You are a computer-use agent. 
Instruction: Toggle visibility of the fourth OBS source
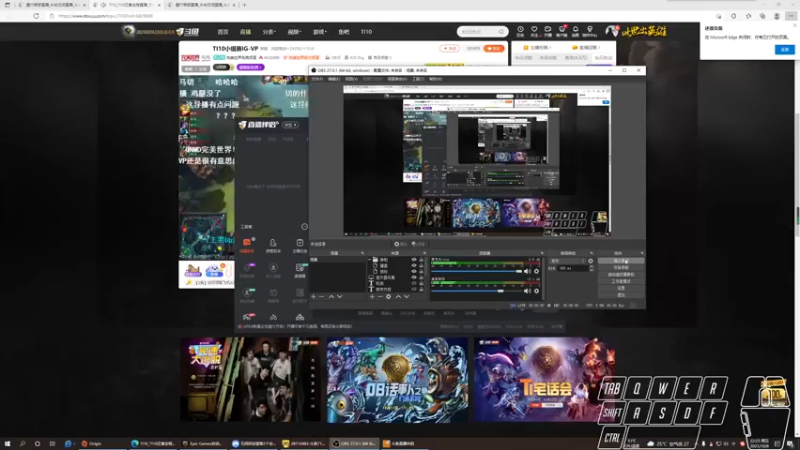tap(414, 278)
